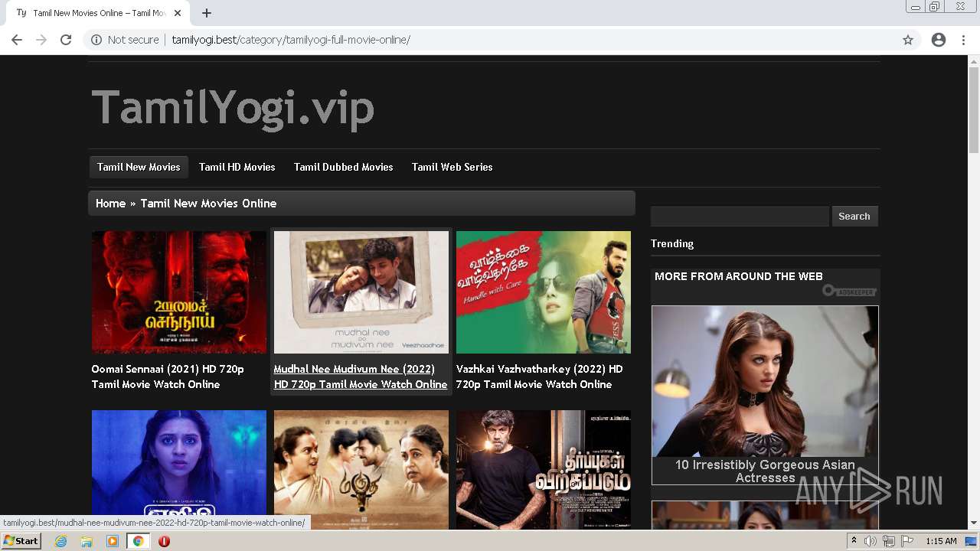
Task: Click the address bar URL
Action: (x=291, y=40)
